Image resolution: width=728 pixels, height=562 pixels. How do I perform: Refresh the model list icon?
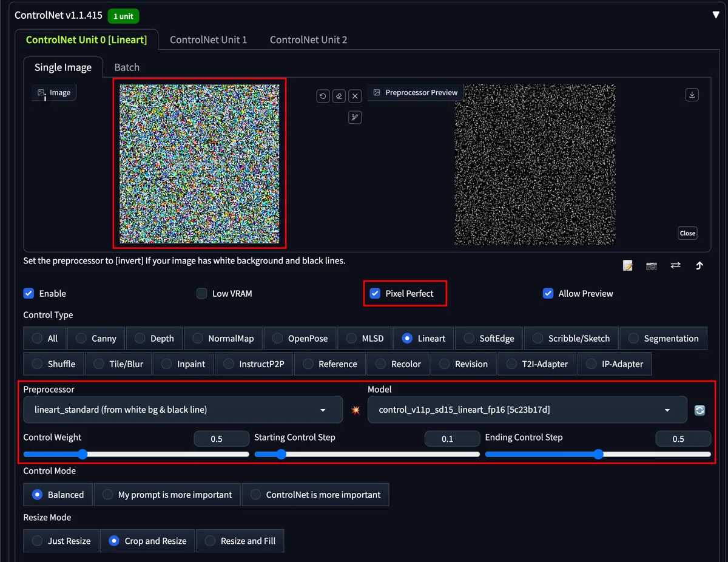pos(699,410)
